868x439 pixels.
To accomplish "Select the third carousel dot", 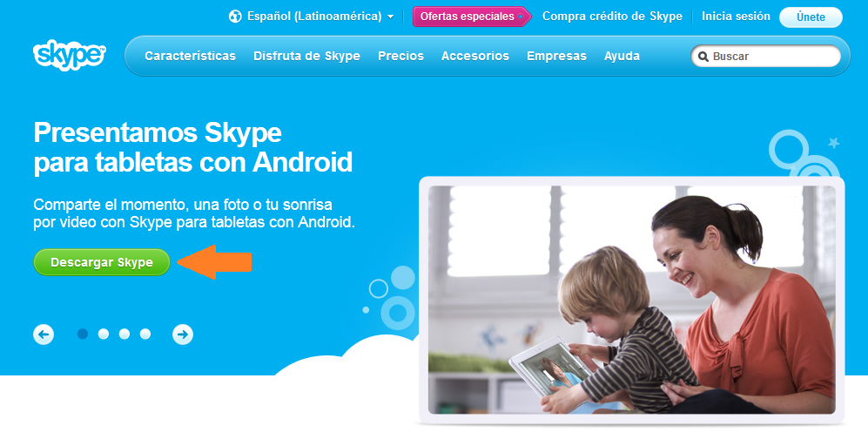I will [124, 334].
